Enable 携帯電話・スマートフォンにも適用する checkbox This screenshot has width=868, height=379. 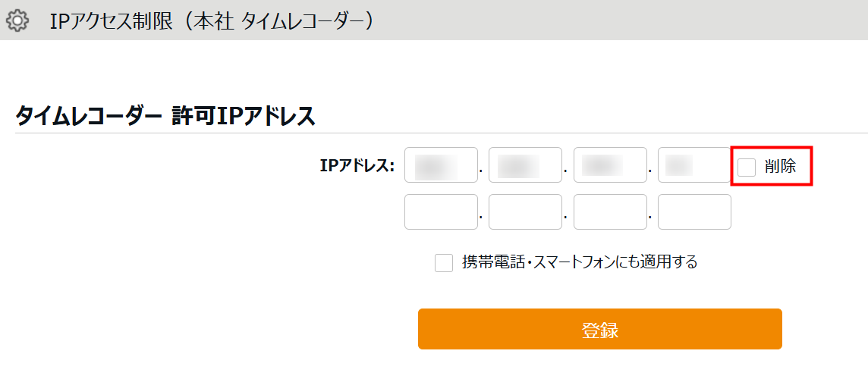click(x=444, y=263)
